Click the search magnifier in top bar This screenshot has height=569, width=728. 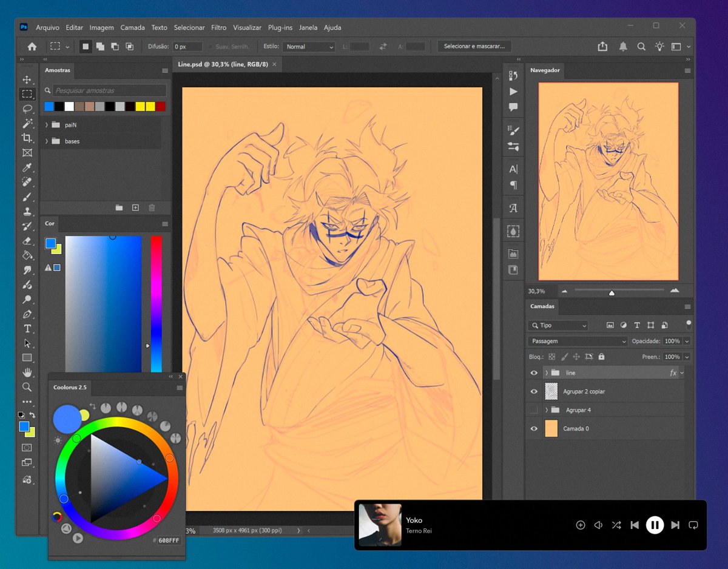coord(641,47)
